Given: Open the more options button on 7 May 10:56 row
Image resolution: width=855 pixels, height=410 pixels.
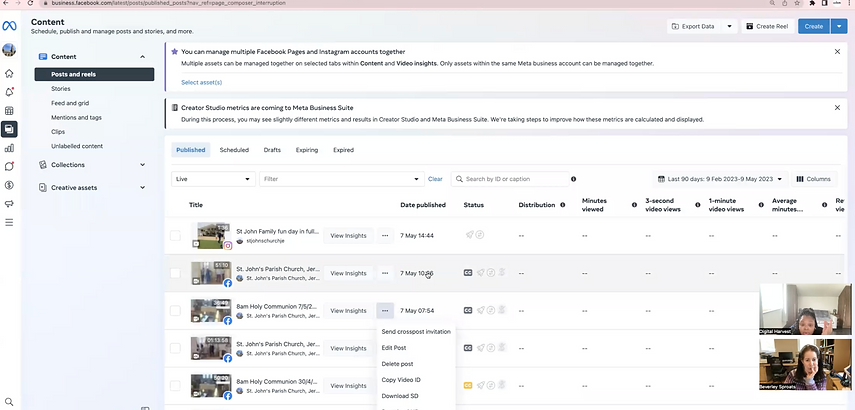Looking at the screenshot, I should [x=385, y=273].
